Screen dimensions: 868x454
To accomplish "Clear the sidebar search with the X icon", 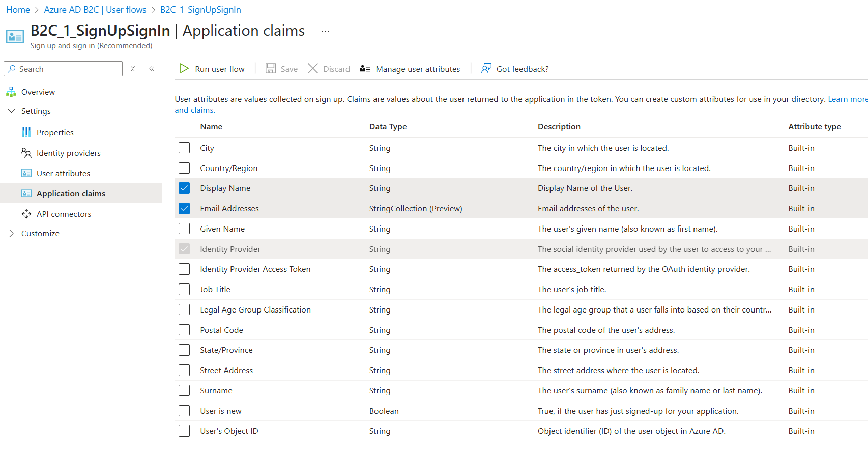I will tap(133, 69).
